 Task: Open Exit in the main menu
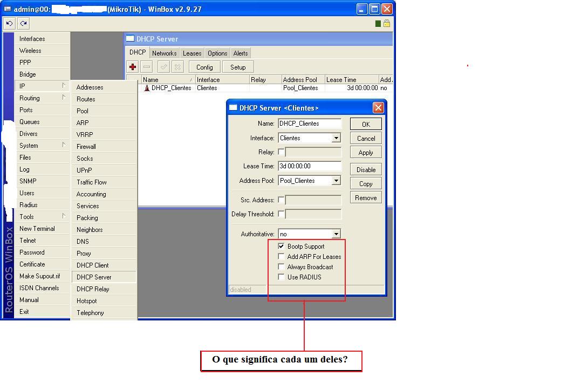[x=42, y=312]
